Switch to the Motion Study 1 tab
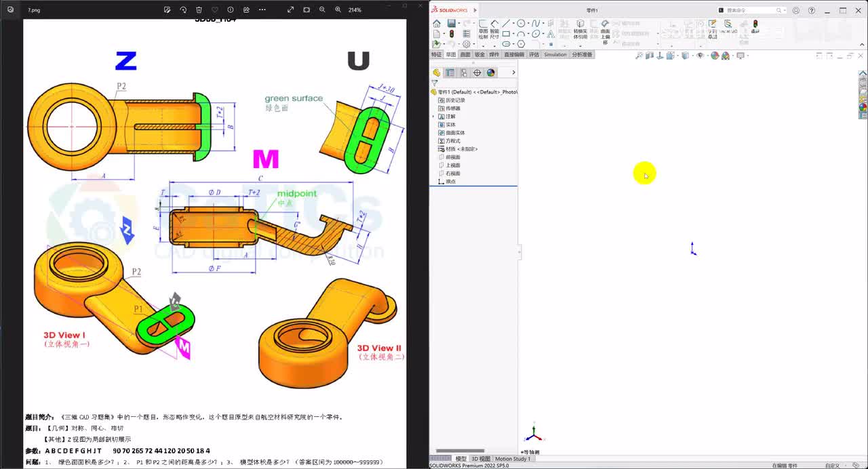This screenshot has height=469, width=868. (x=513, y=459)
